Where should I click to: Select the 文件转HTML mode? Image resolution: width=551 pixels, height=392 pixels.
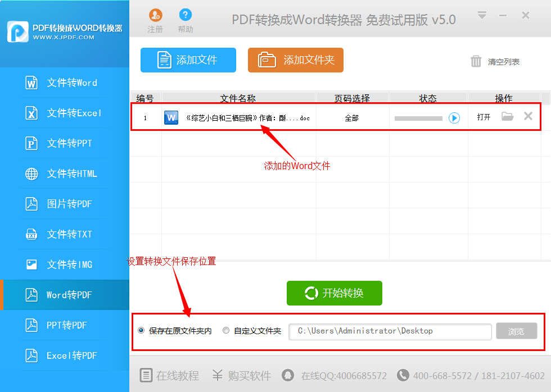coord(65,174)
